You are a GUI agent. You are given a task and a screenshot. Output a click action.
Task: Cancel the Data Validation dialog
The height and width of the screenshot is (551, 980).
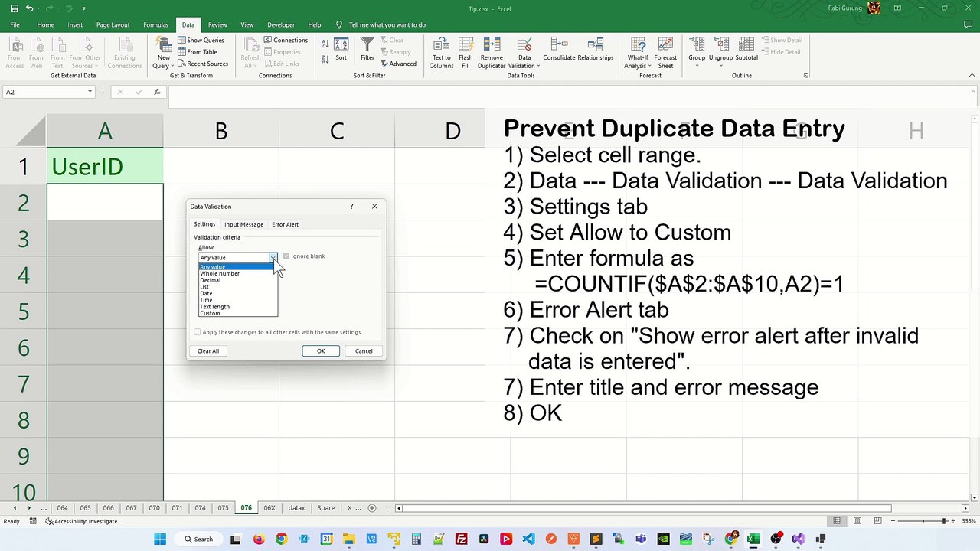coord(364,351)
